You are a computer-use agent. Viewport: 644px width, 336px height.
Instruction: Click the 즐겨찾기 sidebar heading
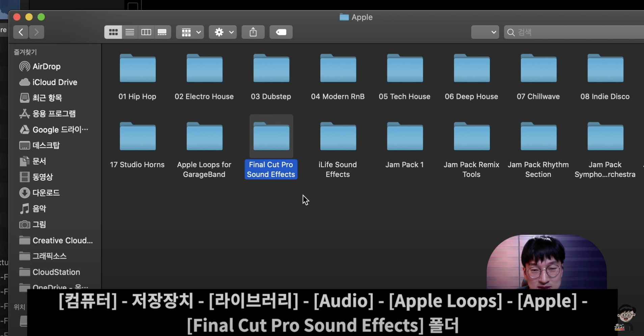click(25, 52)
